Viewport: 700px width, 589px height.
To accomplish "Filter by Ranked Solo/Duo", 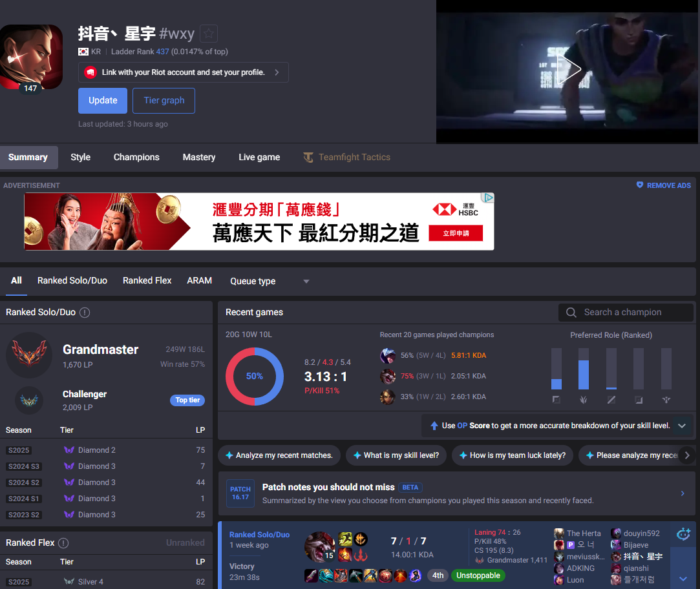I will [72, 281].
